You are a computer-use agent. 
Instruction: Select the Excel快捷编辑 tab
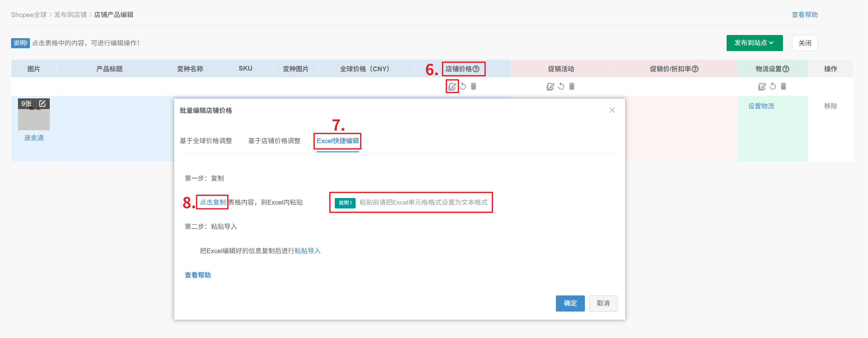tap(337, 141)
